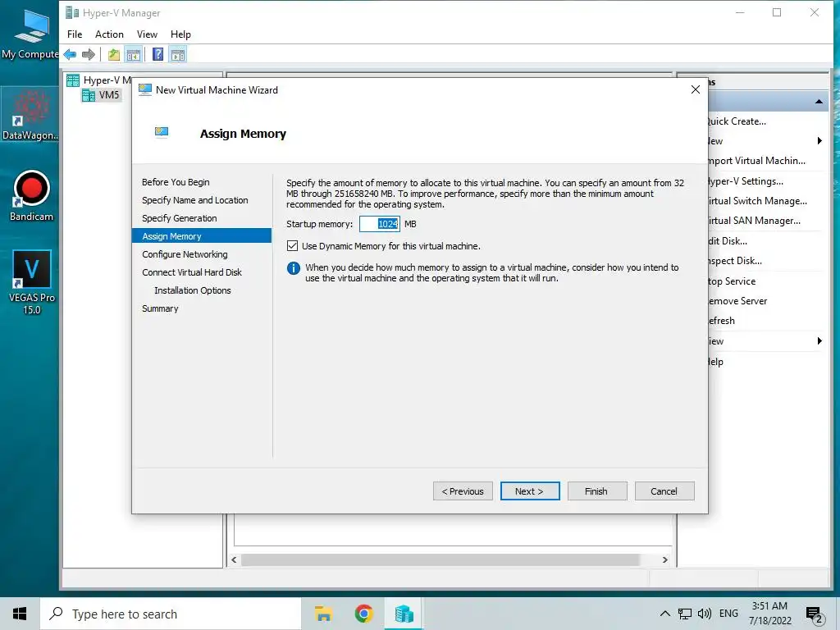Go to Specify Generation step
The width and height of the screenshot is (840, 630).
(x=180, y=218)
